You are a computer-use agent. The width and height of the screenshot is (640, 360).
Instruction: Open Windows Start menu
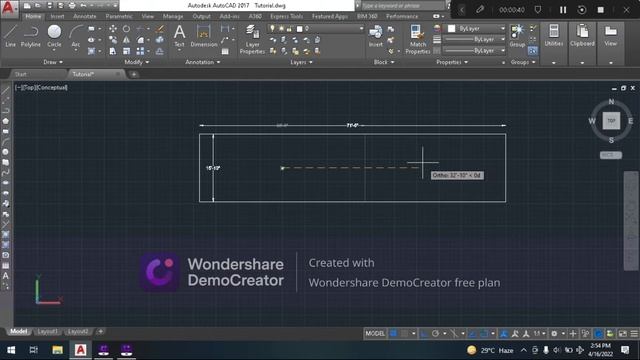pos(11,350)
